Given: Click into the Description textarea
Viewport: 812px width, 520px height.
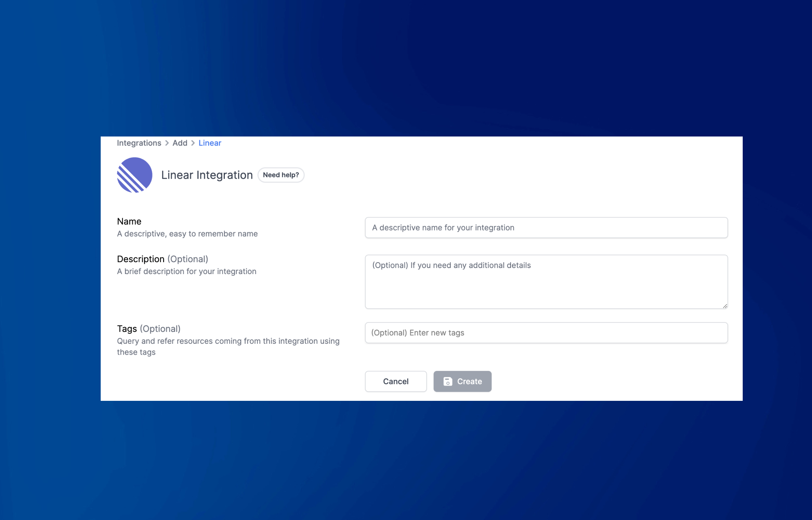Looking at the screenshot, I should tap(546, 282).
